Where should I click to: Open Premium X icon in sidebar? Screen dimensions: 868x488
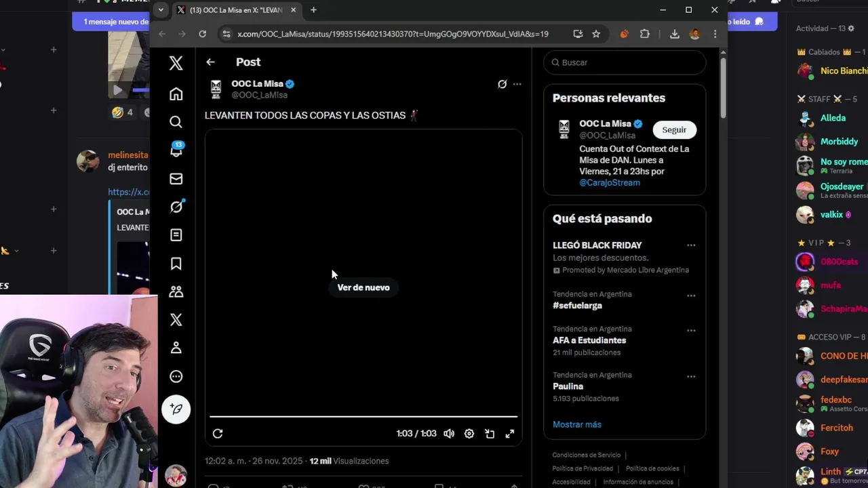(176, 319)
